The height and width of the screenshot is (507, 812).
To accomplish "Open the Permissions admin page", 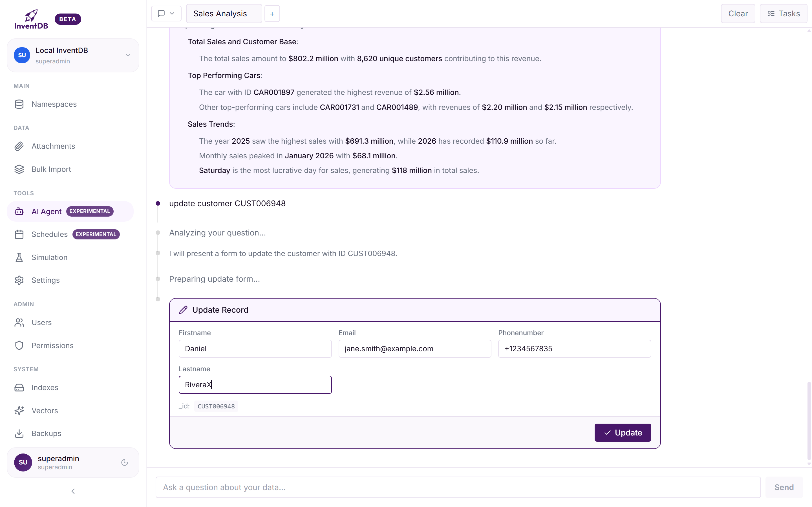I will click(x=52, y=345).
